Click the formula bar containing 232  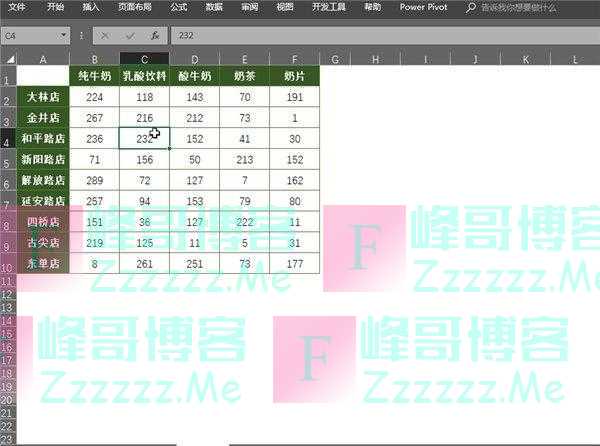(x=380, y=35)
